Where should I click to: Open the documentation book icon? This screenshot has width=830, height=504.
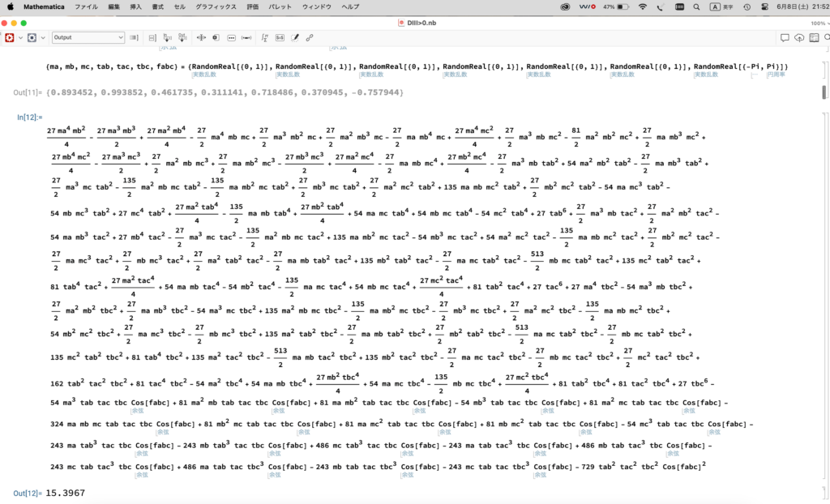tap(815, 37)
